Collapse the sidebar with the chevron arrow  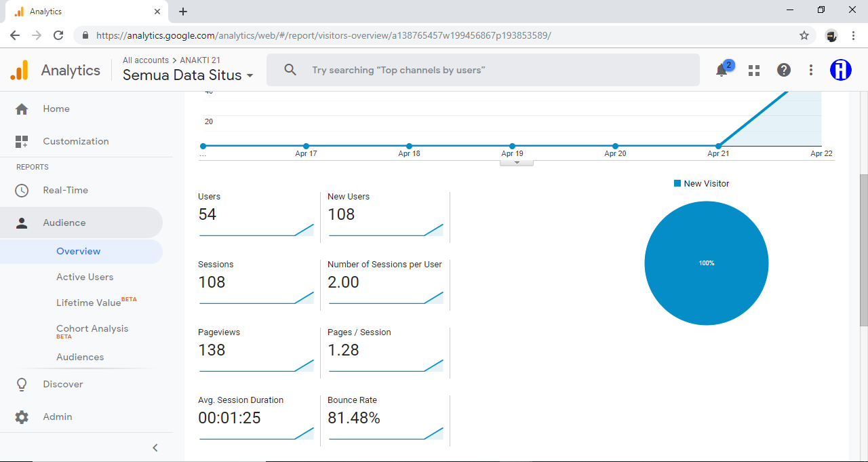click(x=155, y=448)
